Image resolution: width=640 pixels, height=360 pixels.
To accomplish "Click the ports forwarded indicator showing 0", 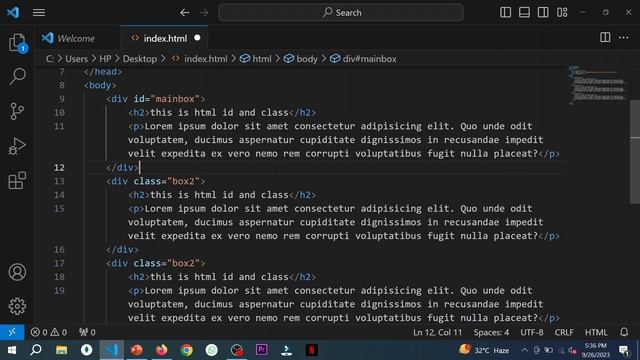I will (87, 332).
